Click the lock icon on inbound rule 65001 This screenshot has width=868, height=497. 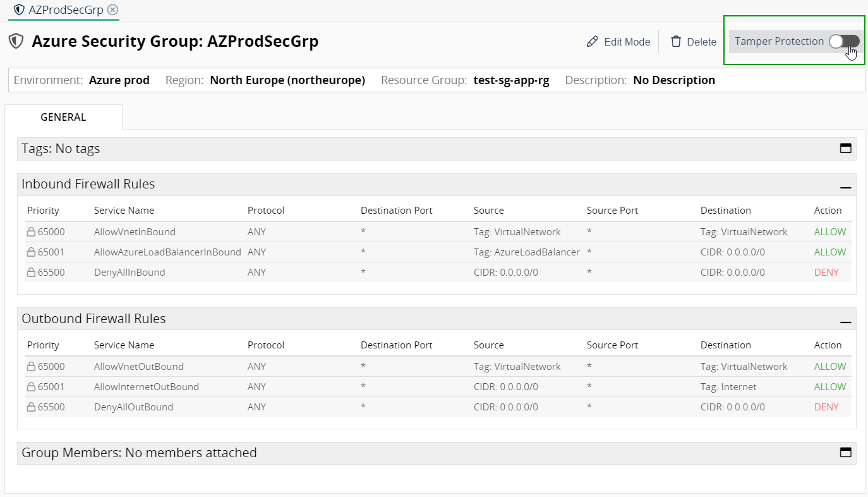pos(31,252)
